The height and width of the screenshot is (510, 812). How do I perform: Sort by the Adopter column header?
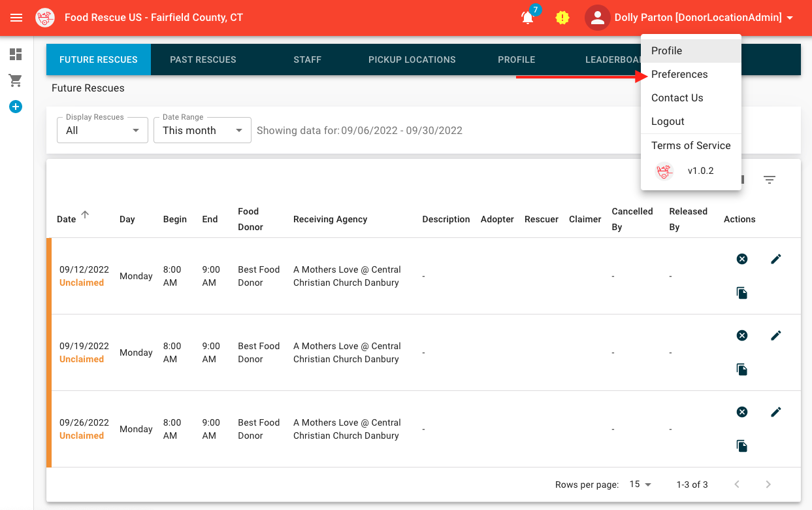click(x=497, y=220)
